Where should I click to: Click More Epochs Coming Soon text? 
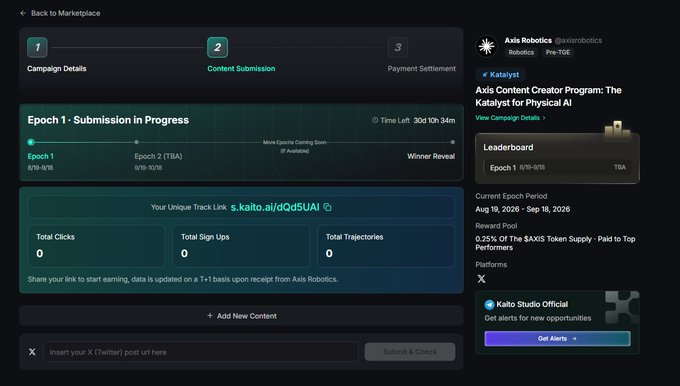pos(295,142)
